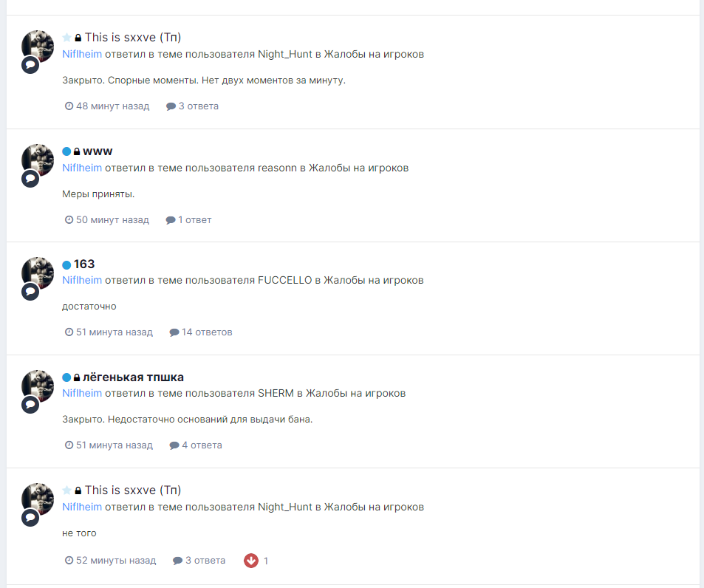704x588 pixels.
Task: Click the reply bubble icon by '14 ответов'
Action: pos(174,332)
